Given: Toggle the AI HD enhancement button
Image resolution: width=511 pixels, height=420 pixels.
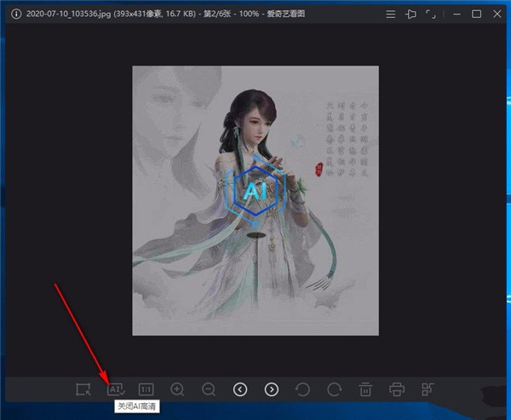Looking at the screenshot, I should click(x=116, y=389).
